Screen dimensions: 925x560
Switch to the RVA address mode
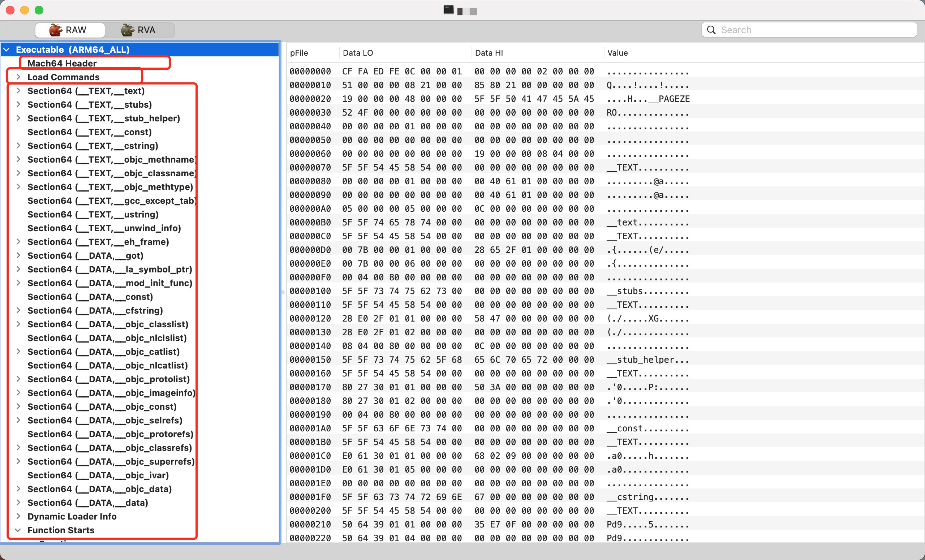(139, 30)
